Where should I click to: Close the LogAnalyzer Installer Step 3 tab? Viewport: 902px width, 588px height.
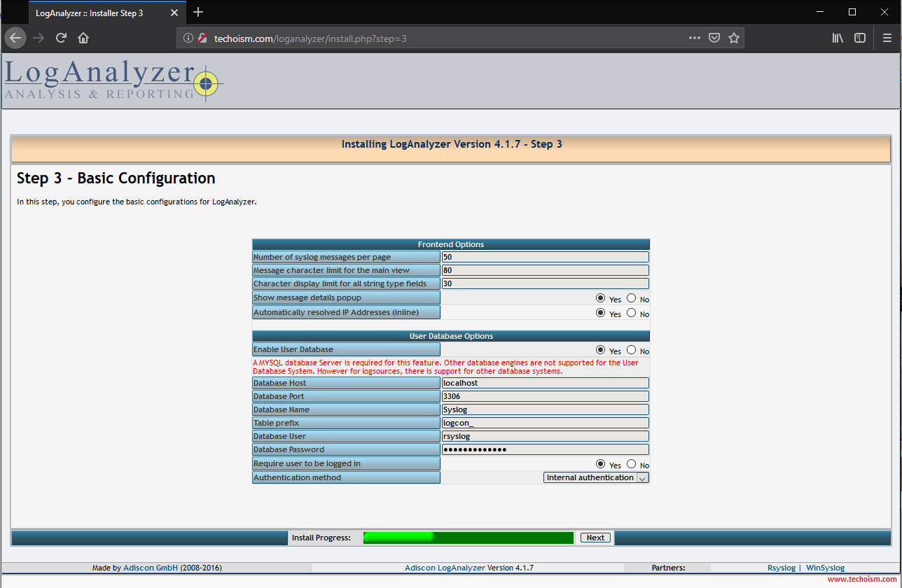tap(174, 13)
